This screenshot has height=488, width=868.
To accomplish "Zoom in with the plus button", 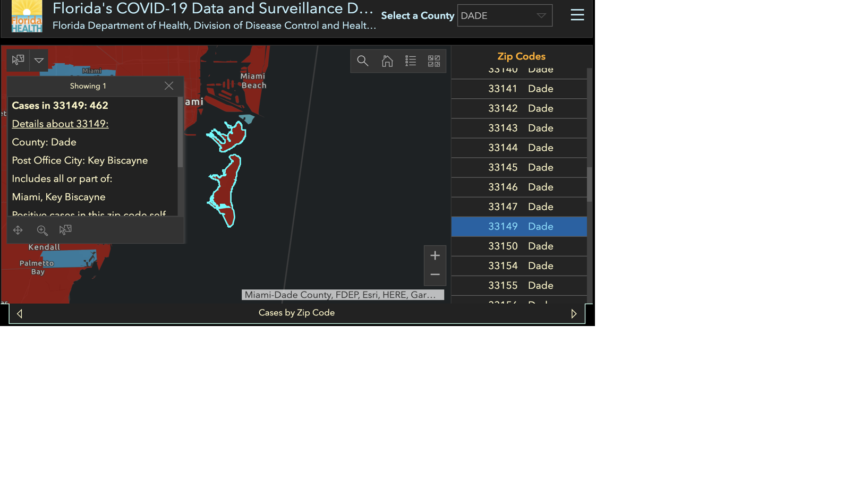I will pos(435,255).
